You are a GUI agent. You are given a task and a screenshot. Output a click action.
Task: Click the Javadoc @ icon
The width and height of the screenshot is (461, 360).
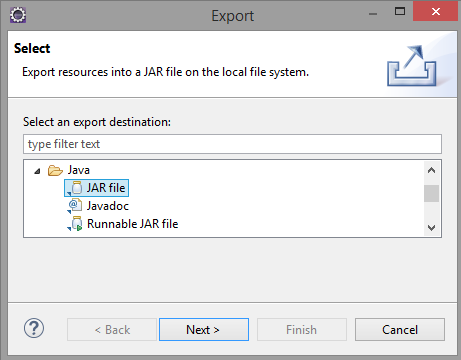(75, 206)
